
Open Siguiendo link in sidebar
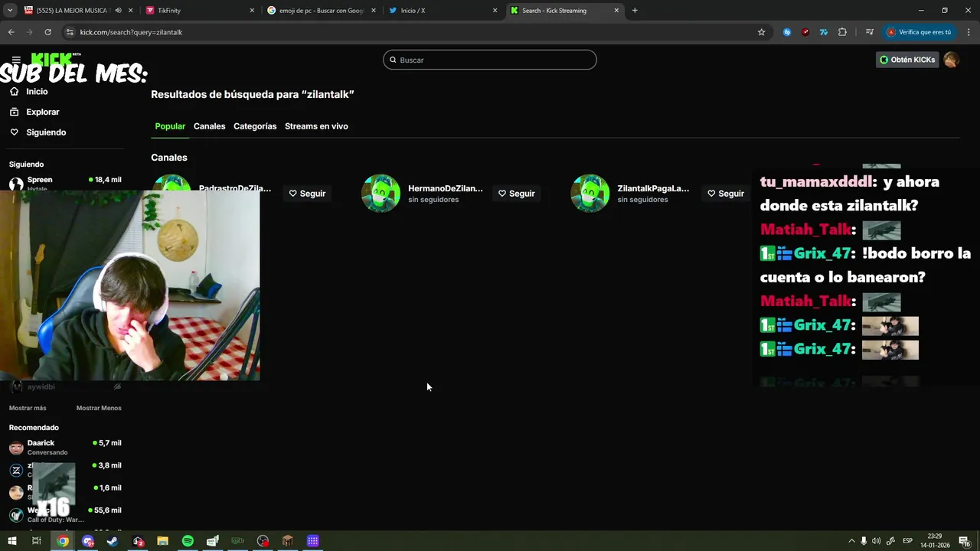(x=46, y=132)
